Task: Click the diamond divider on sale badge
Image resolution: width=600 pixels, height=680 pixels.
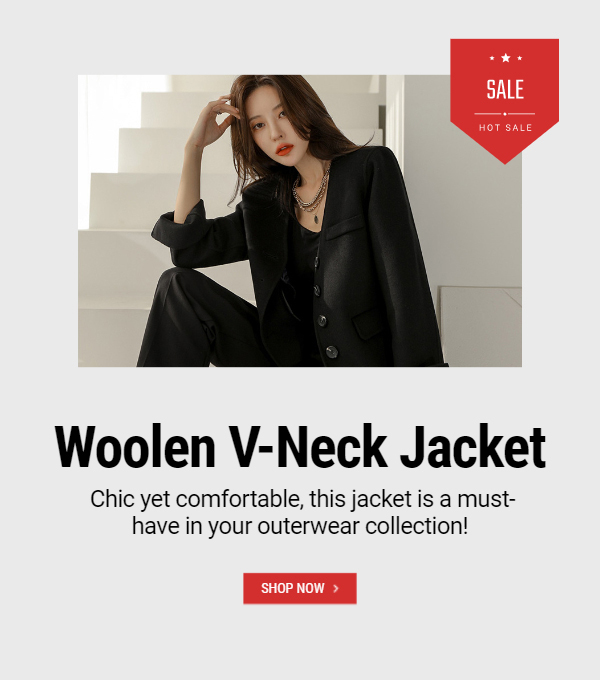Action: 505,114
